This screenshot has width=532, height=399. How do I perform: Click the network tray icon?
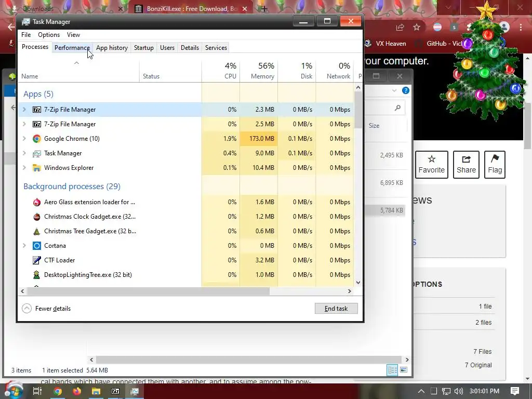pyautogui.click(x=446, y=391)
